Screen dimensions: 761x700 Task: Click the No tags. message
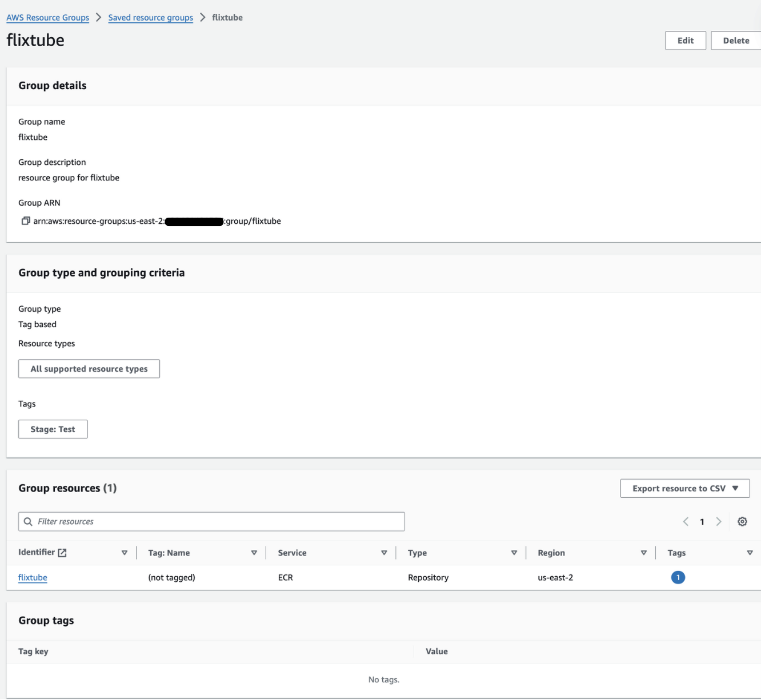pyautogui.click(x=384, y=679)
